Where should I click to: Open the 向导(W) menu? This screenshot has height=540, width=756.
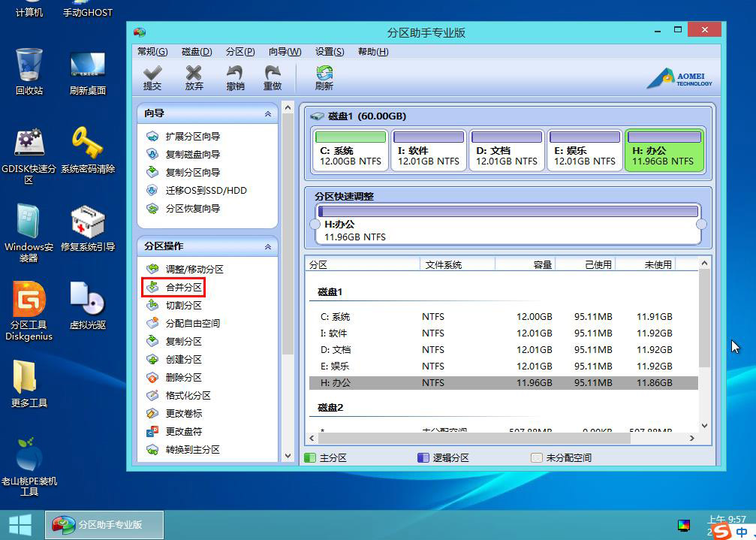coord(285,52)
